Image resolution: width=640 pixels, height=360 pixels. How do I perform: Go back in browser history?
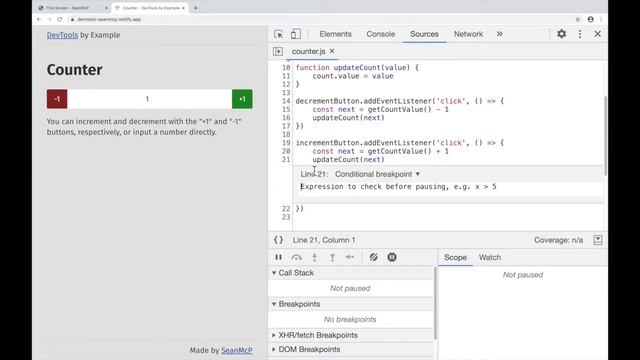[x=39, y=19]
